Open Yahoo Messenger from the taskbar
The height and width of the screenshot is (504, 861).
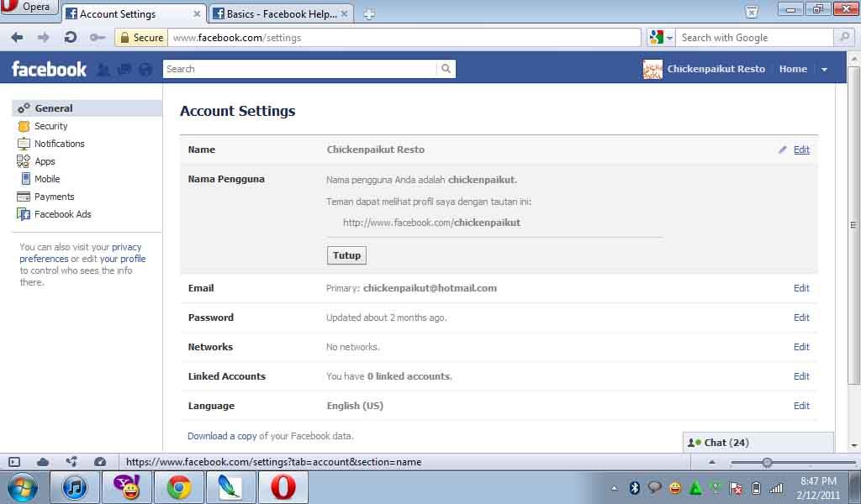[127, 487]
